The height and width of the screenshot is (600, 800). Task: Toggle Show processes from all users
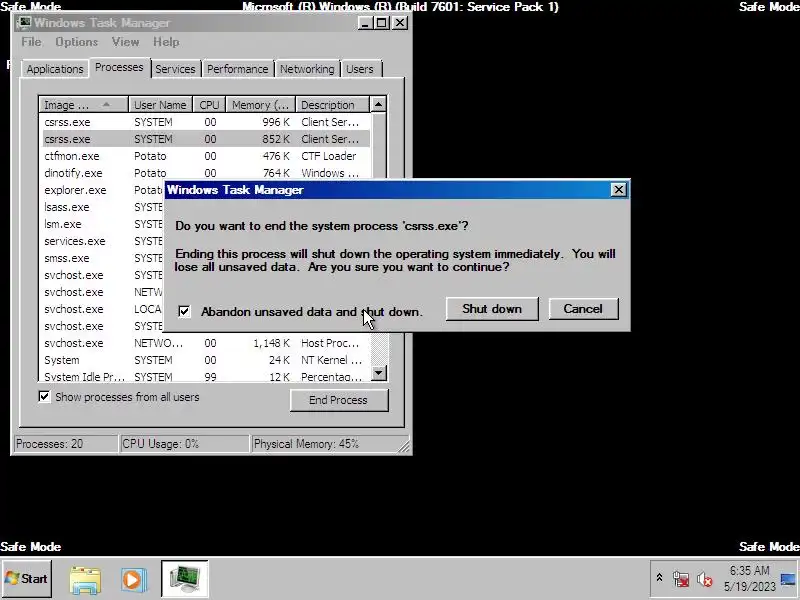pos(44,396)
